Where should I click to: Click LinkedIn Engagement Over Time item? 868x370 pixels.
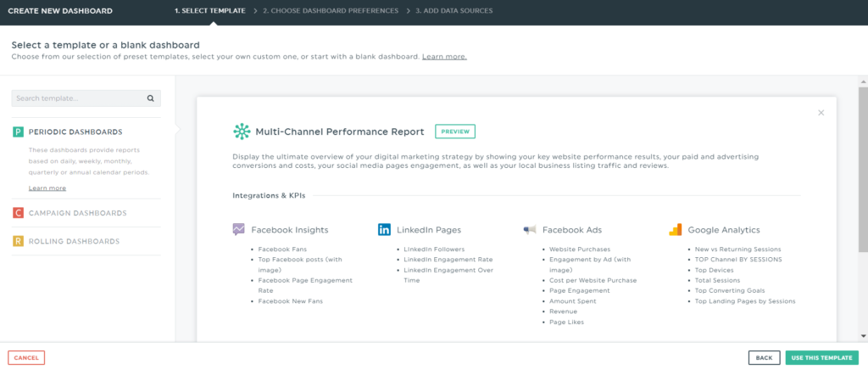(448, 275)
